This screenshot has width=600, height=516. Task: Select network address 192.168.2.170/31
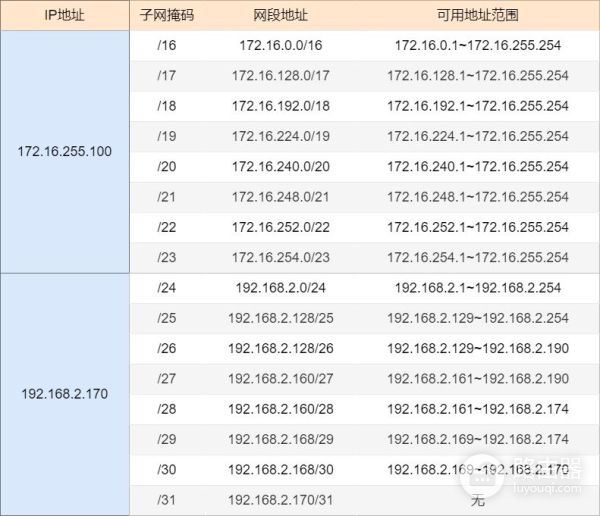281,500
